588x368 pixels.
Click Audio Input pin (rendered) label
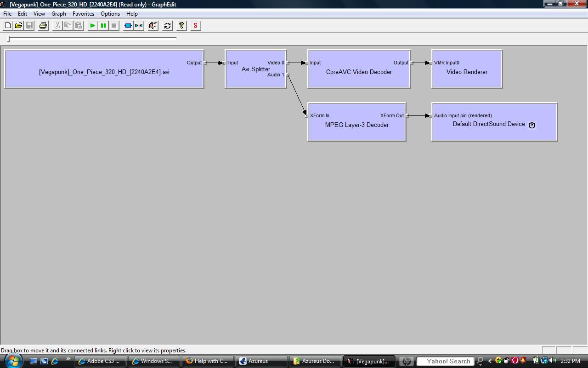tap(463, 115)
